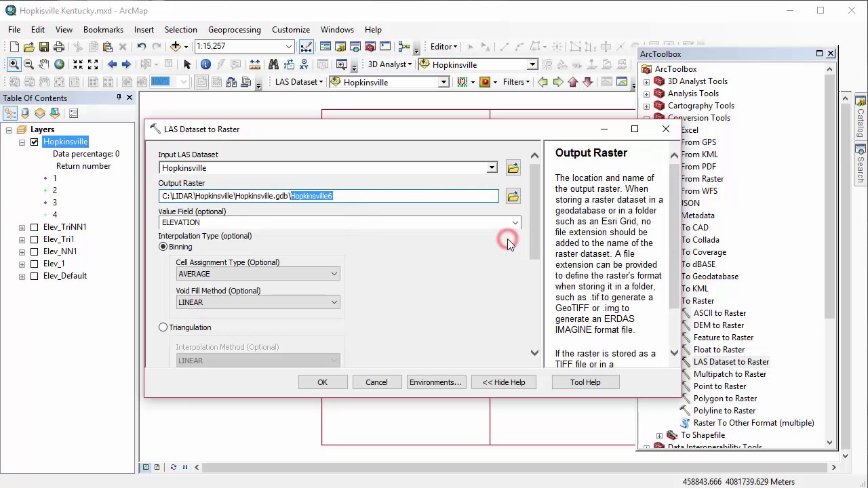Click the Output Raster path field

tap(329, 196)
